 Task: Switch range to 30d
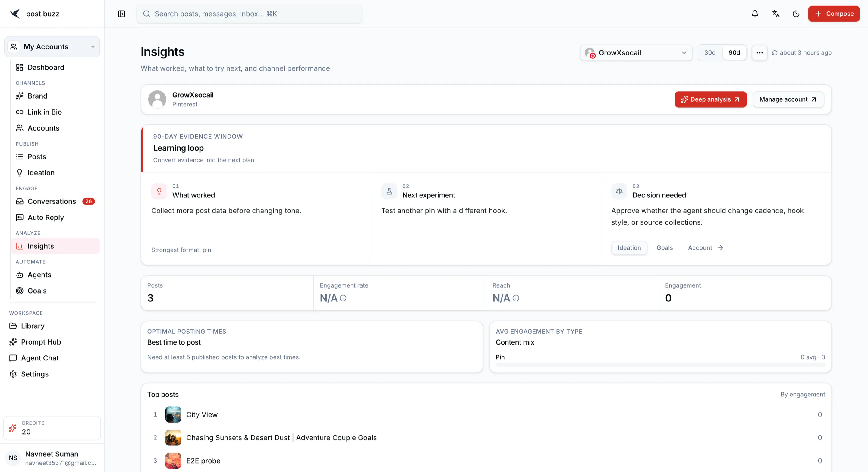710,53
